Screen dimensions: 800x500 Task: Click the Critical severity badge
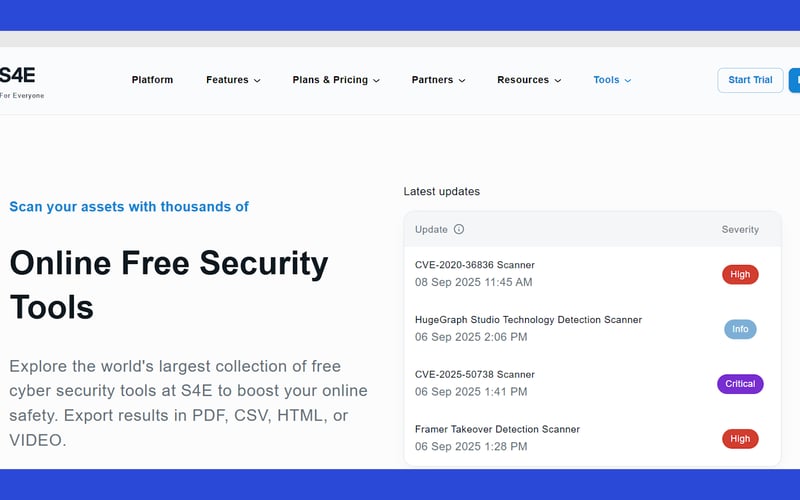[x=740, y=384]
